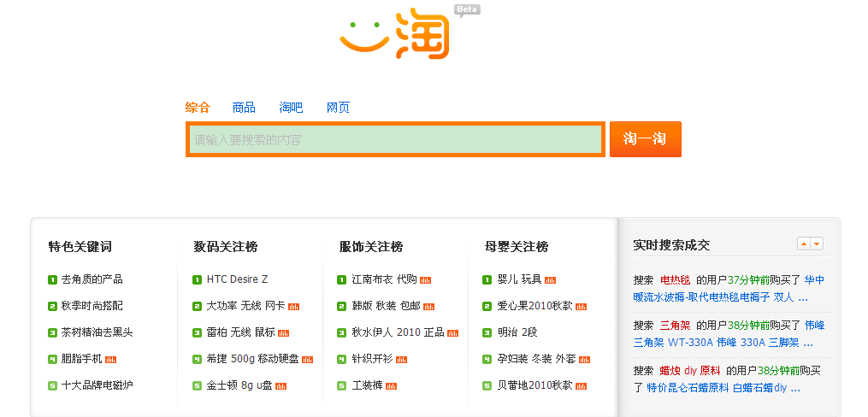Open the 贝蕾地2010秋款 link

[x=534, y=385]
